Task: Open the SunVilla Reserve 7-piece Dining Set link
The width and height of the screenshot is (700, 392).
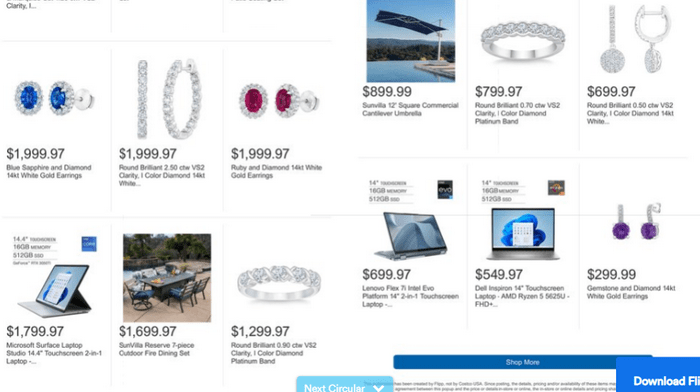Action: 156,349
